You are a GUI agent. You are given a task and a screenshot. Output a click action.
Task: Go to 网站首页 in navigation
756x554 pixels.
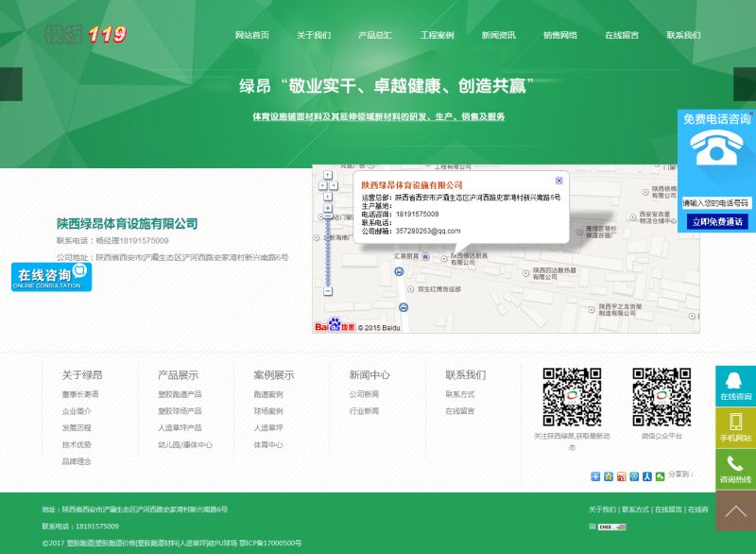[252, 35]
